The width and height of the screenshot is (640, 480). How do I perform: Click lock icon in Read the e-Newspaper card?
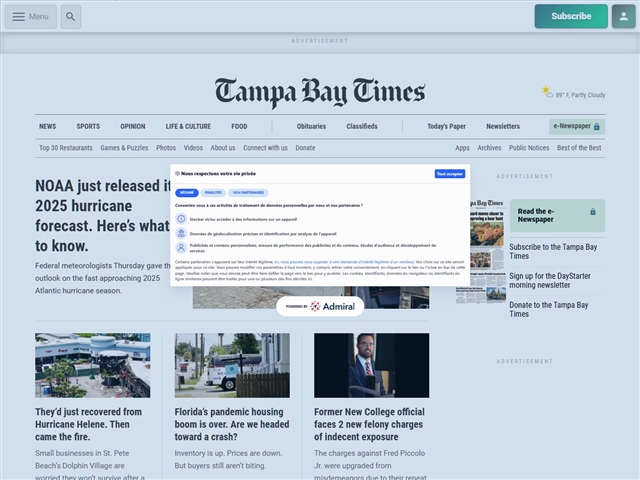point(593,211)
